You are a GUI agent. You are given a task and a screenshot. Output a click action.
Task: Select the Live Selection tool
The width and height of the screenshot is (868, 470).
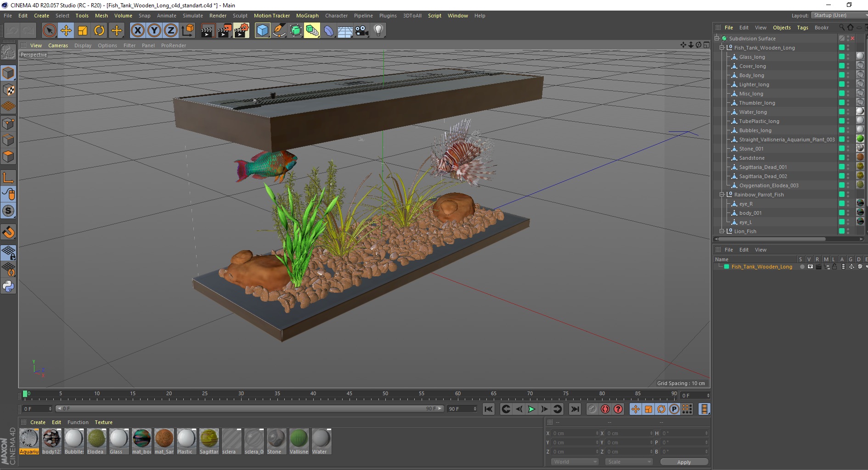point(49,31)
